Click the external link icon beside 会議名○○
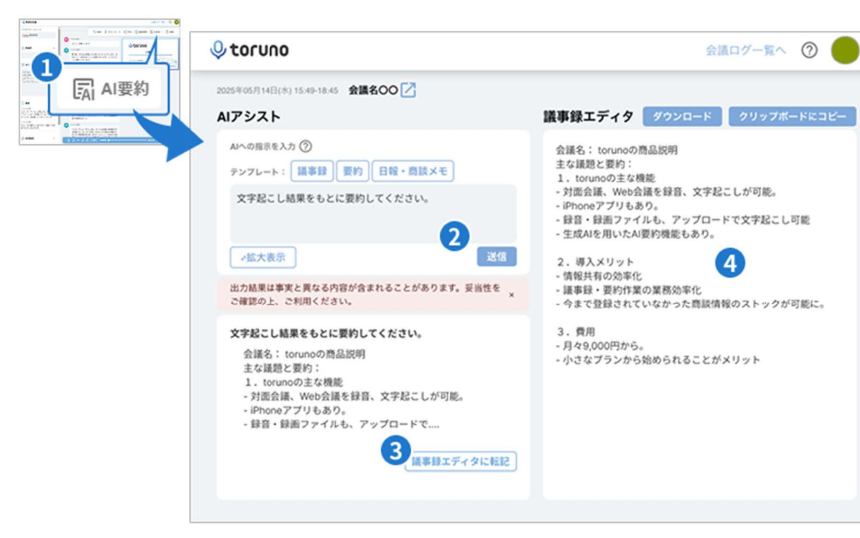 point(408,90)
